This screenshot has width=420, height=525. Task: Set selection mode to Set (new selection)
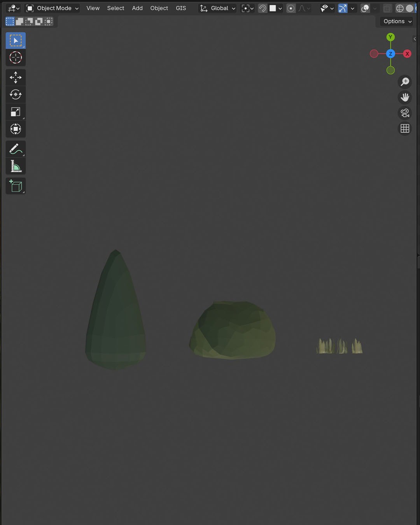[10, 21]
